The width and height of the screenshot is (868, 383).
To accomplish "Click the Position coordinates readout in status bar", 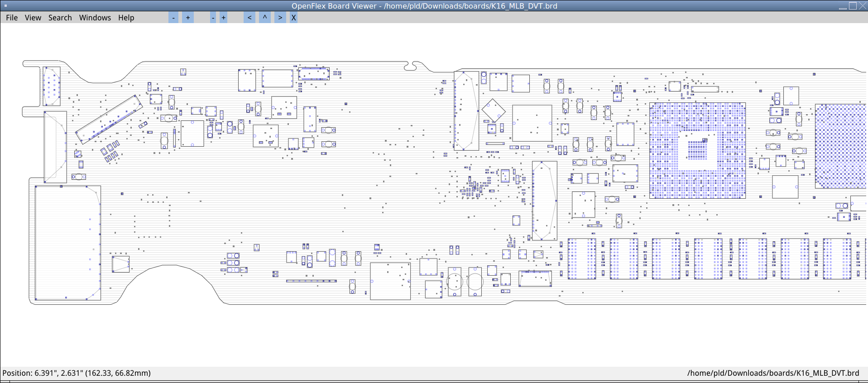I will (x=77, y=373).
